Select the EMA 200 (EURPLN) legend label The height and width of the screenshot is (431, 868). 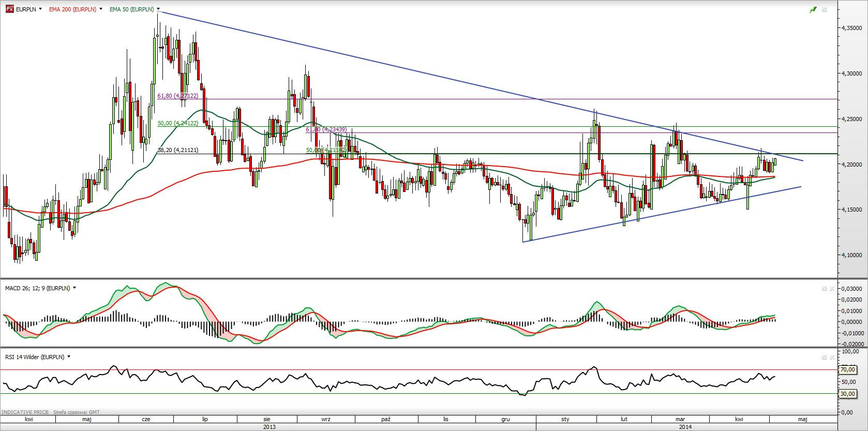[72, 9]
